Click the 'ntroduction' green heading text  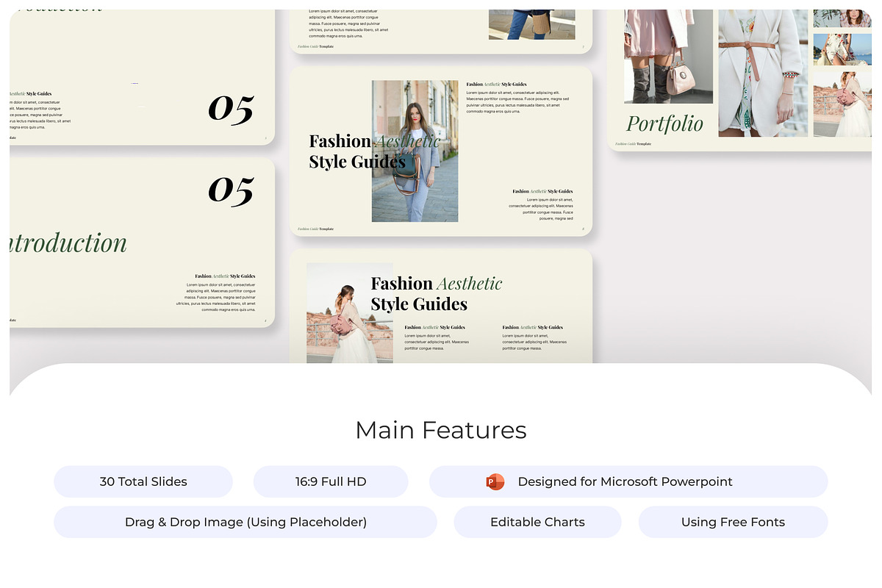(x=68, y=243)
